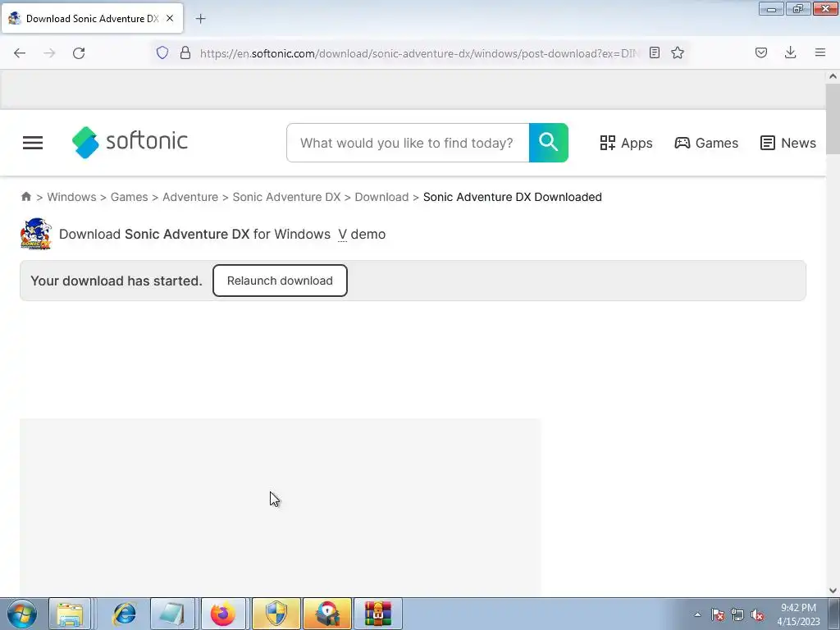Viewport: 840px width, 630px height.
Task: Open the News section
Action: (788, 143)
